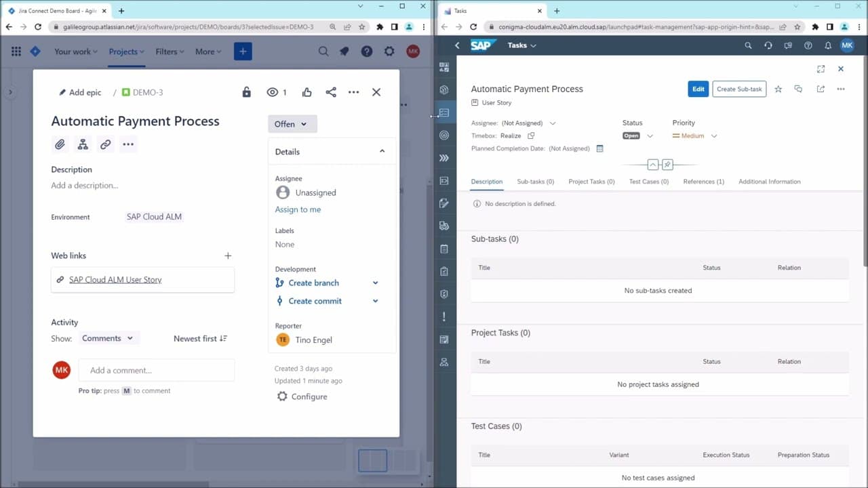This screenshot has height=488, width=868.
Task: Click the add child issue icon in Jira
Action: (83, 144)
